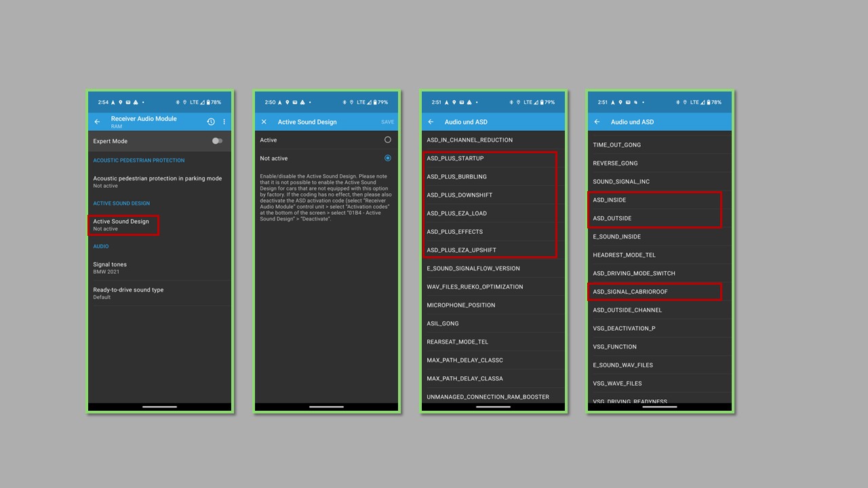Open Ready-to-drive sound type setting
Viewport: 868px width, 488px height.
point(160,293)
